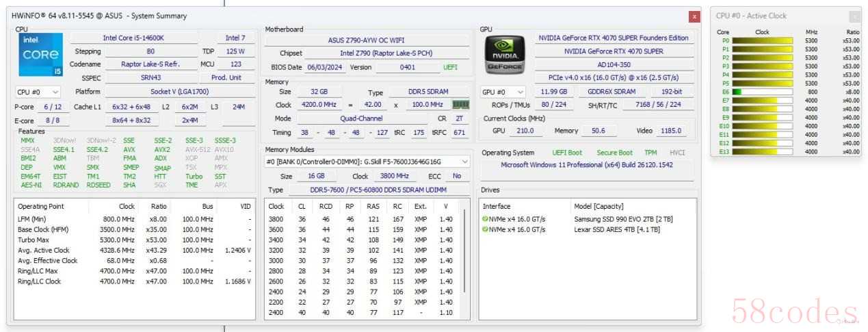
Task: Click the E6 core clock bar
Action: [x=762, y=92]
